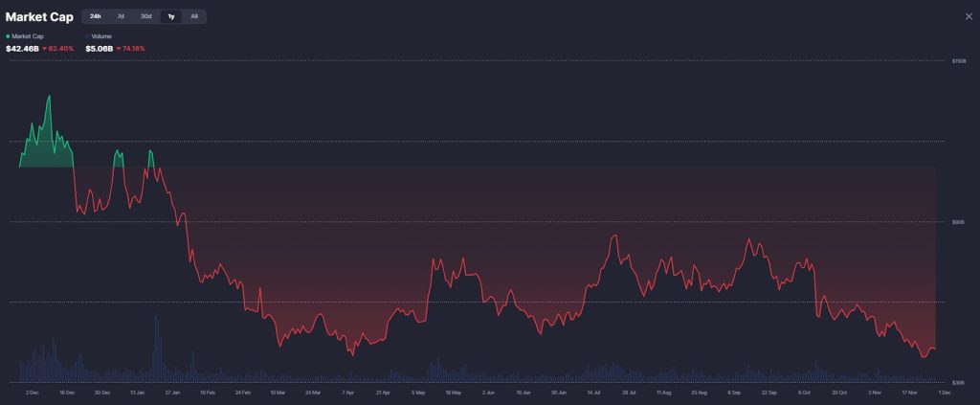Click the Market Cap heading
This screenshot has height=405, width=980.
pyautogui.click(x=39, y=16)
